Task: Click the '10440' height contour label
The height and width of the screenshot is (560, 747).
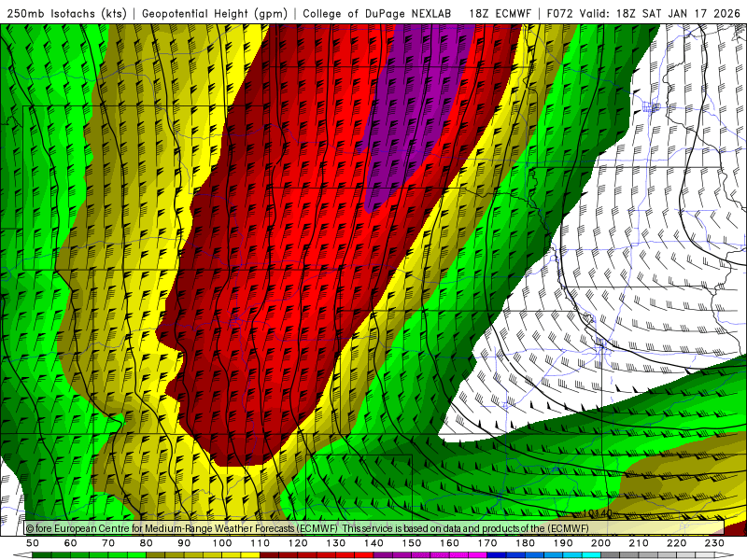Action: click(598, 514)
